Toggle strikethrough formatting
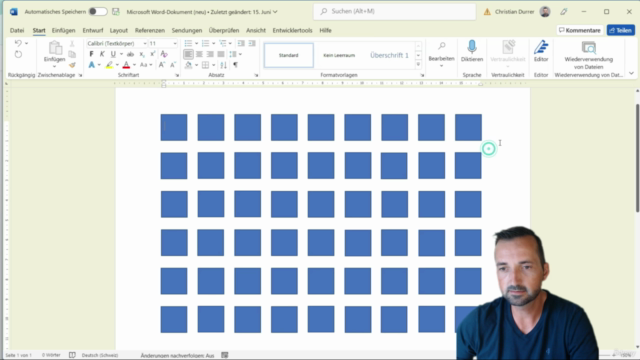This screenshot has height=360, width=640. [130, 54]
